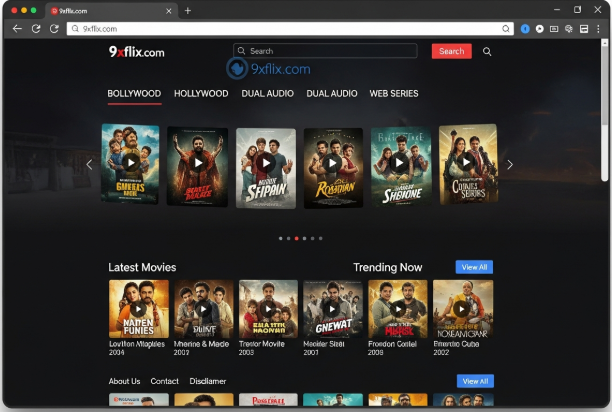Select the first carousel pagination dot
The height and width of the screenshot is (412, 612).
click(x=281, y=238)
